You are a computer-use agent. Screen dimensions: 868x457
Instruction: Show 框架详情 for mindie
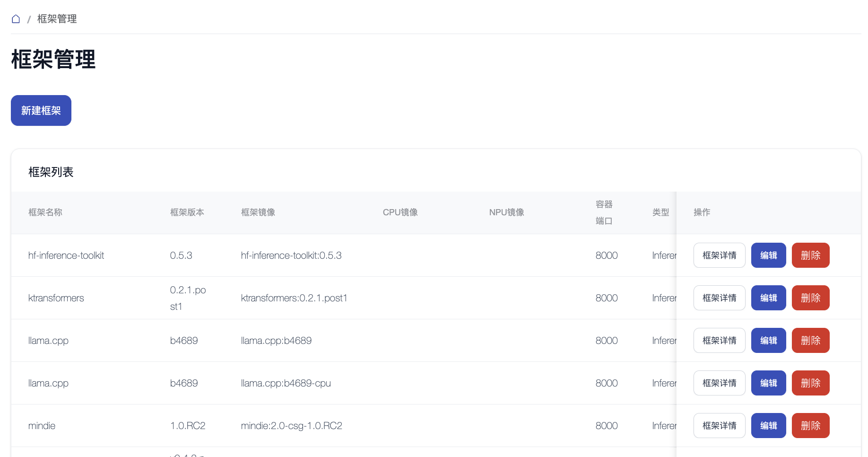coord(719,426)
